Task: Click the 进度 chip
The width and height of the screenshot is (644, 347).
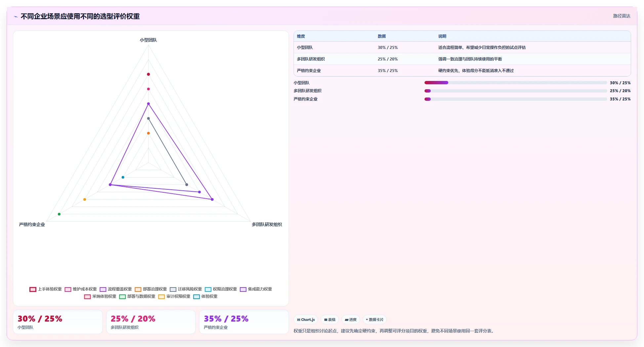Action: pos(351,320)
